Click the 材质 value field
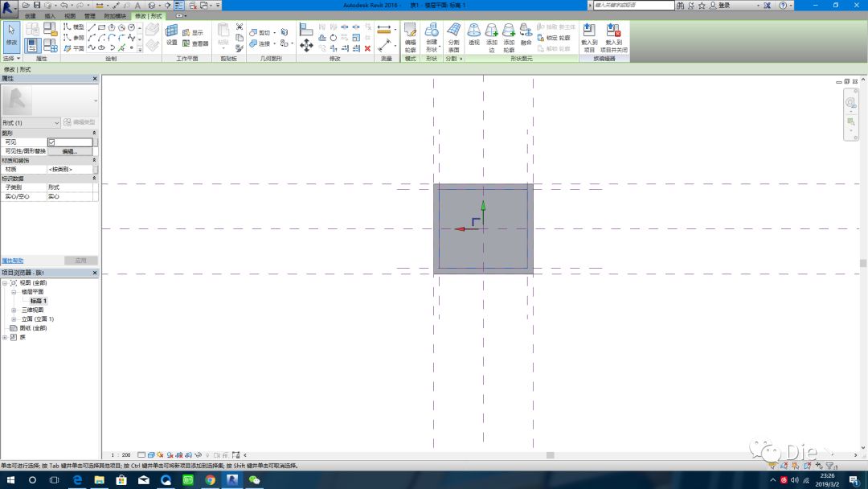The image size is (868, 489). [x=69, y=170]
